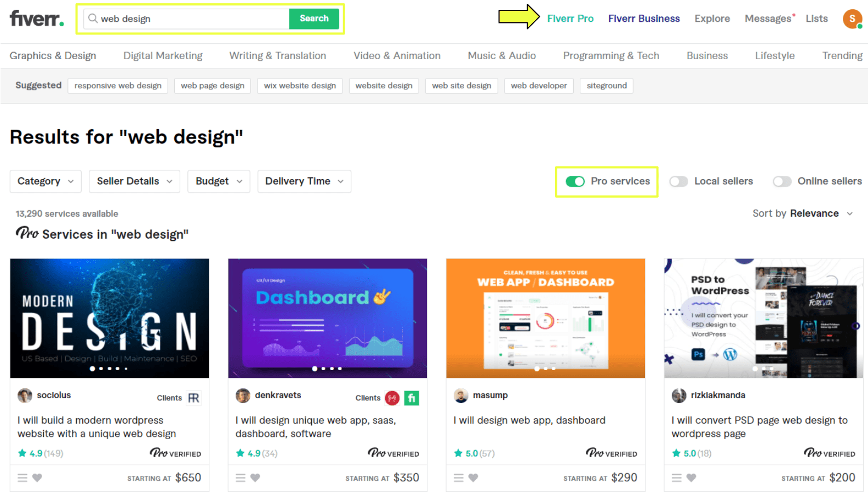868x495 pixels.
Task: Select 'website design' suggested tag
Action: pyautogui.click(x=384, y=85)
